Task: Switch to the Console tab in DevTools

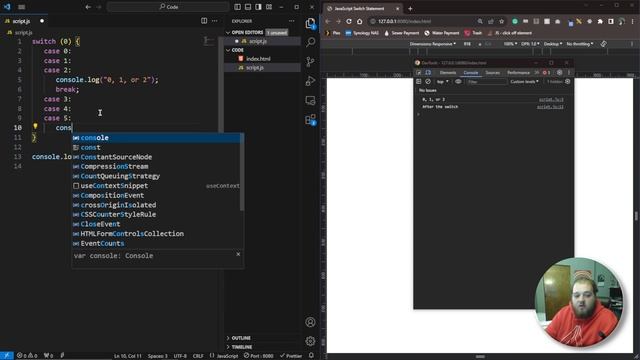Action: (x=471, y=73)
